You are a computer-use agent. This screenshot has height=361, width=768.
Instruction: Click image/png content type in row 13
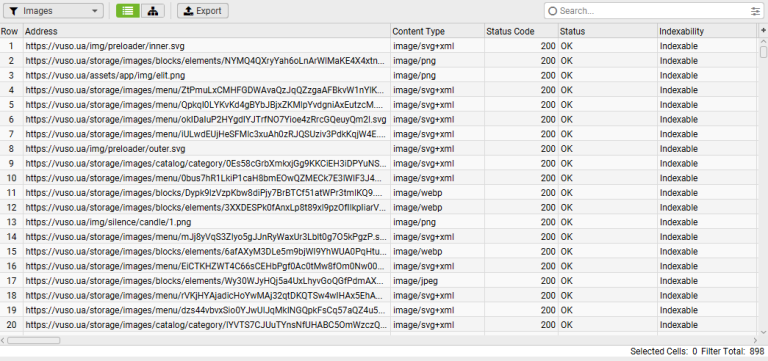[x=437, y=222]
